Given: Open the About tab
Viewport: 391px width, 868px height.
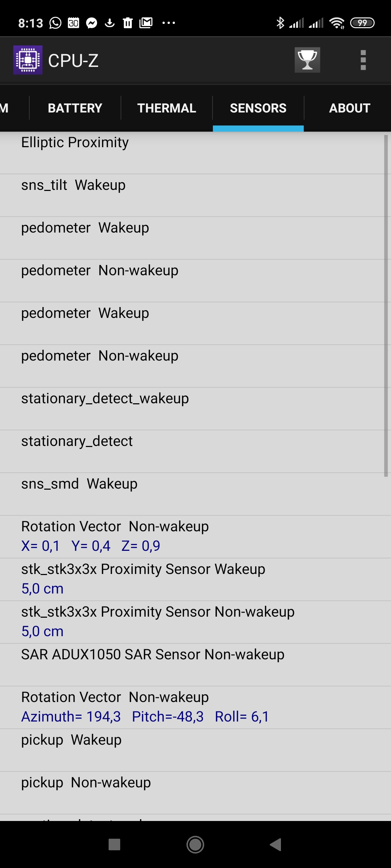Looking at the screenshot, I should click(349, 108).
